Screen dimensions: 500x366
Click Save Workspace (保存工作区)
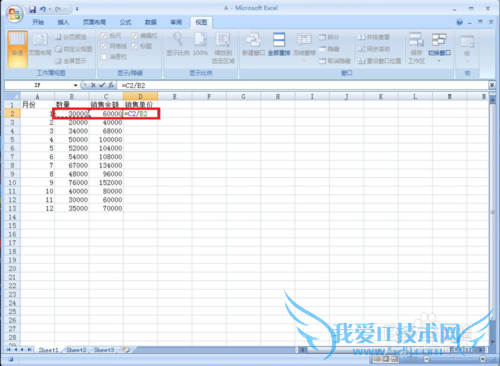click(x=416, y=48)
